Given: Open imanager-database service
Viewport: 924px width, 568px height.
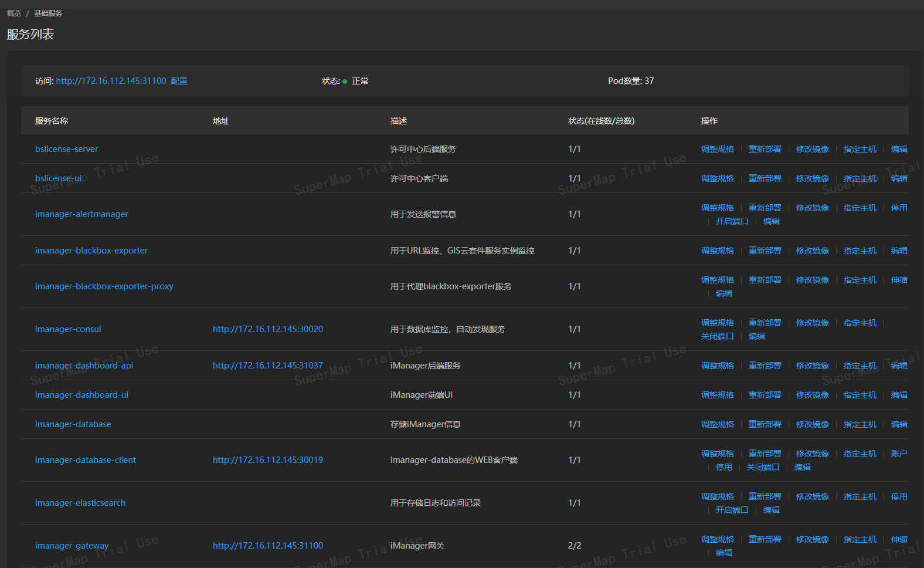Looking at the screenshot, I should tap(73, 424).
